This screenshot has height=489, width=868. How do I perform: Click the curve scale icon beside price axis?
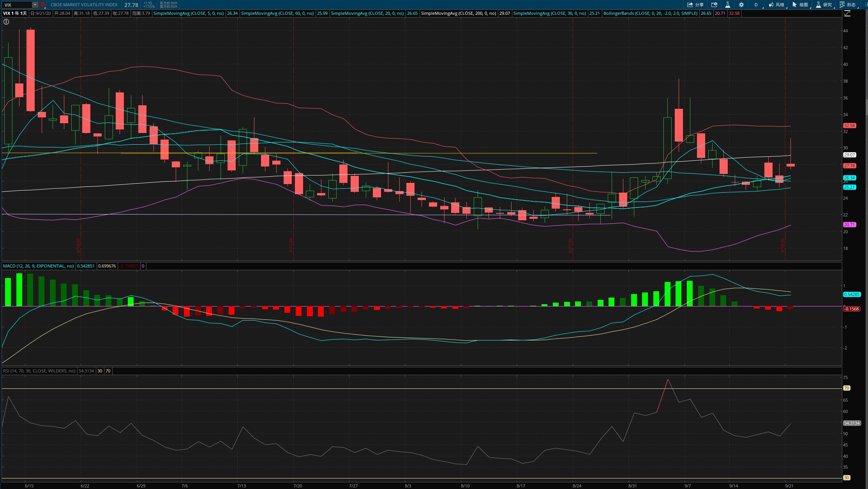tap(847, 13)
